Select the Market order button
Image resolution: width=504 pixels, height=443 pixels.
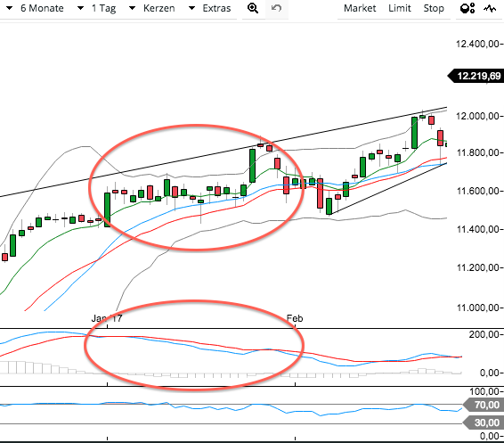(x=360, y=8)
